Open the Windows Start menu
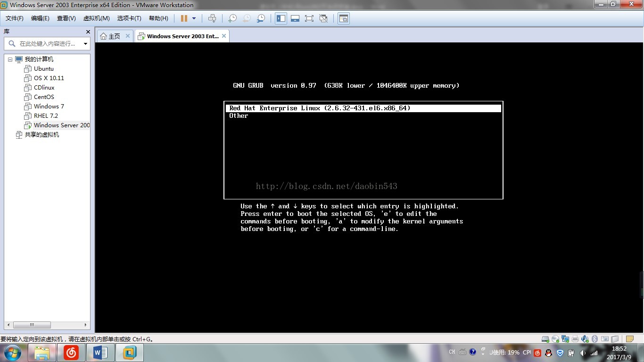The image size is (644, 362). click(x=11, y=353)
